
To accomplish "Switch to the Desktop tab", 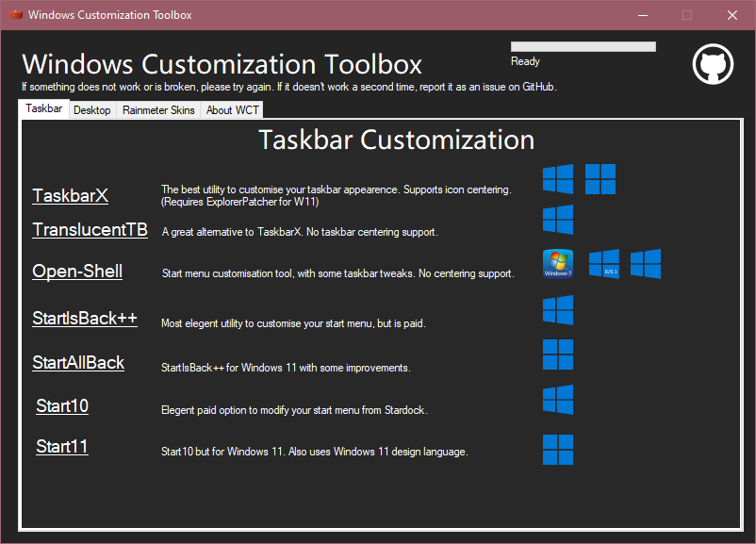I will click(91, 109).
